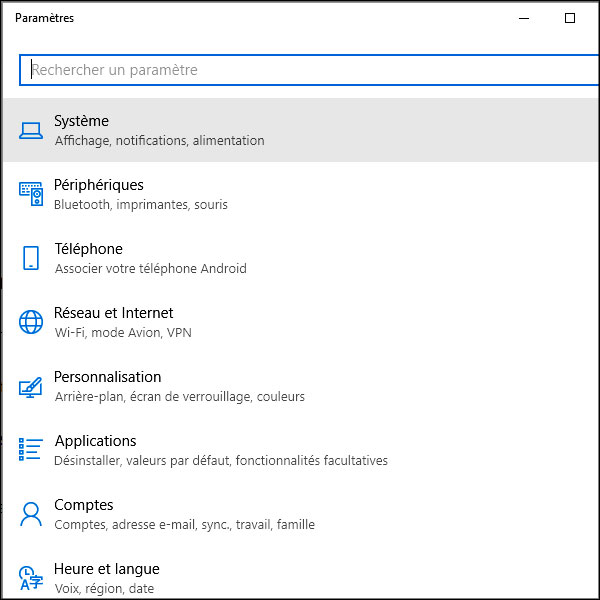Open the Réseau et Internet title

pyautogui.click(x=113, y=313)
